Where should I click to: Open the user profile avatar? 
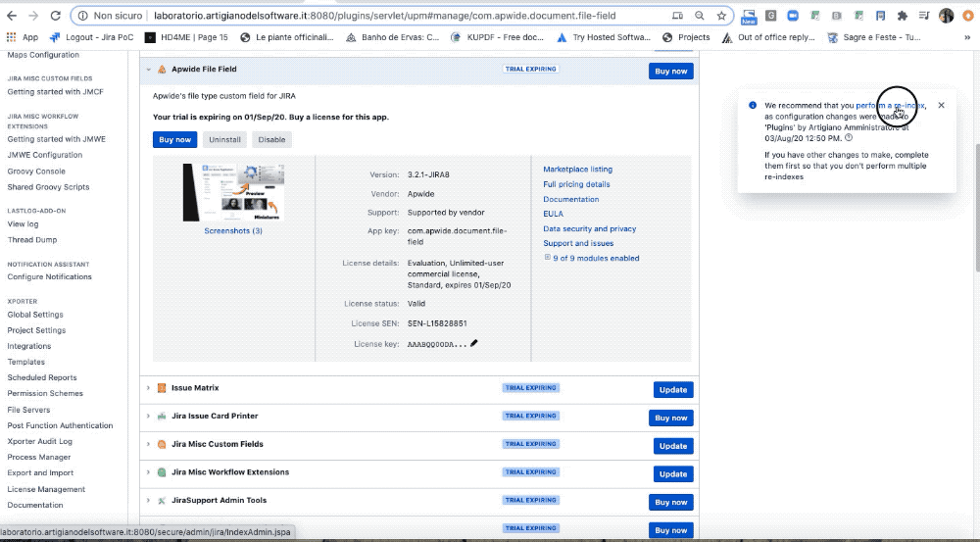pyautogui.click(x=947, y=16)
